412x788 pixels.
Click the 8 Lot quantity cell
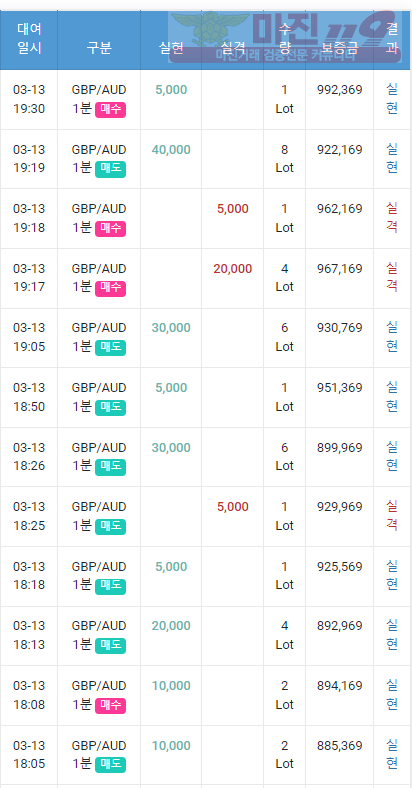(x=284, y=158)
